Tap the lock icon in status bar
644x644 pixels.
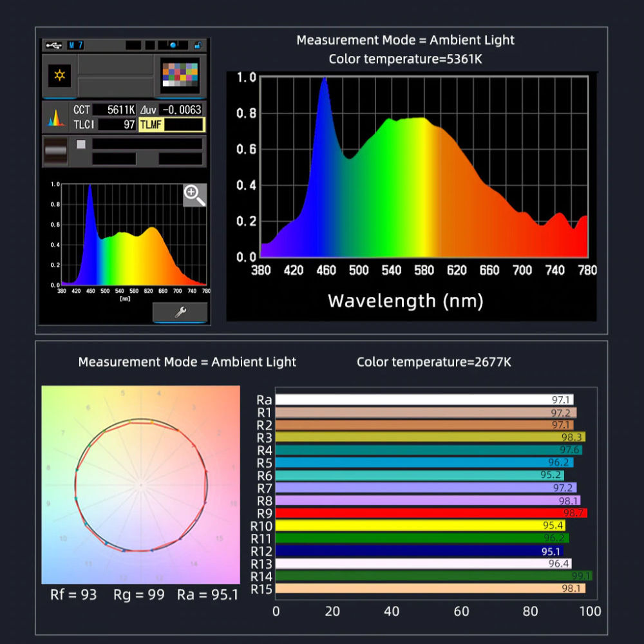pos(198,45)
